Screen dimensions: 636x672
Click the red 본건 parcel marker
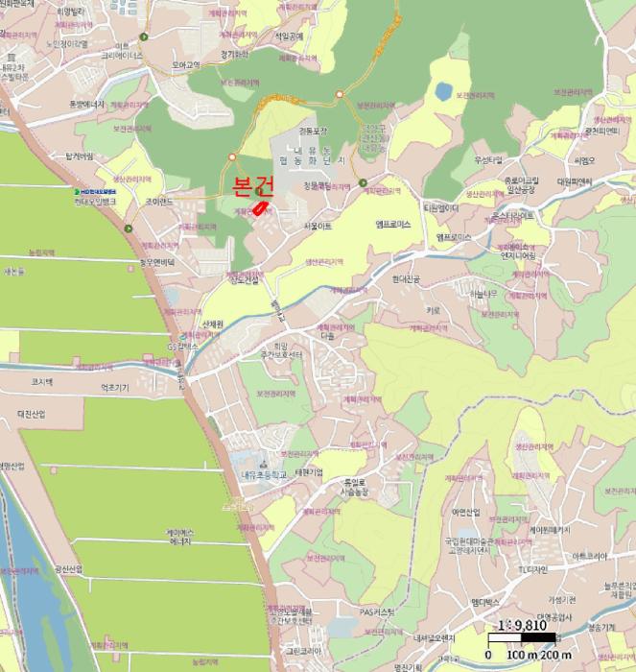pos(261,208)
